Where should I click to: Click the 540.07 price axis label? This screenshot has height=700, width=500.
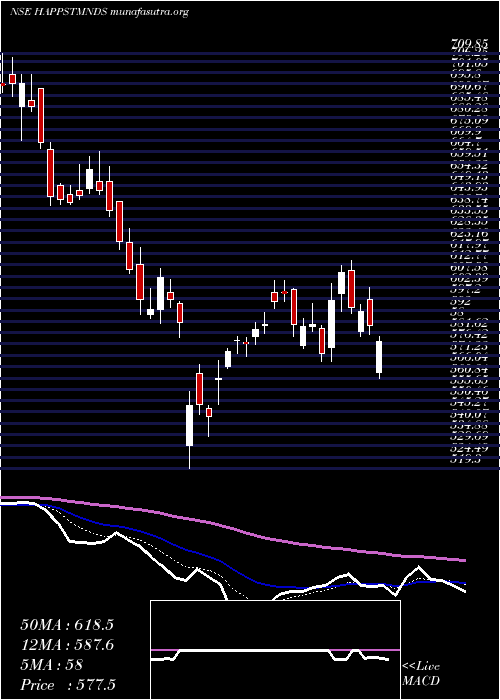pyautogui.click(x=468, y=415)
